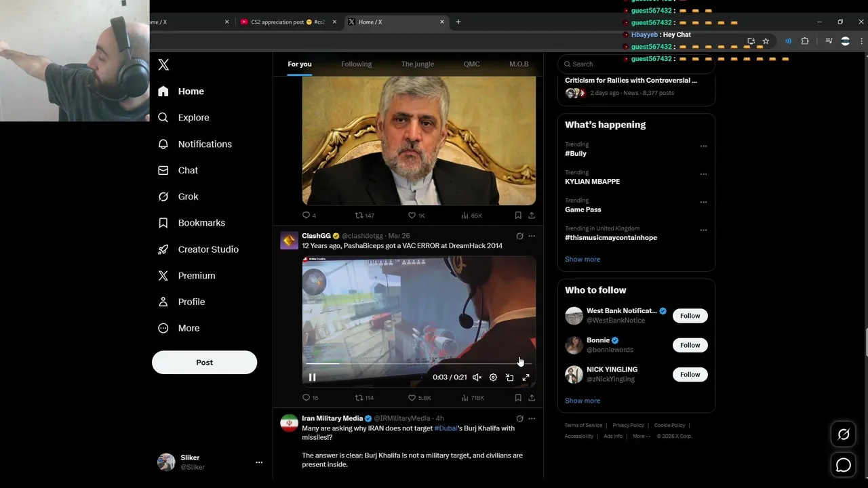This screenshot has height=488, width=868.
Task: Bookmark the top portrait post
Action: [518, 216]
